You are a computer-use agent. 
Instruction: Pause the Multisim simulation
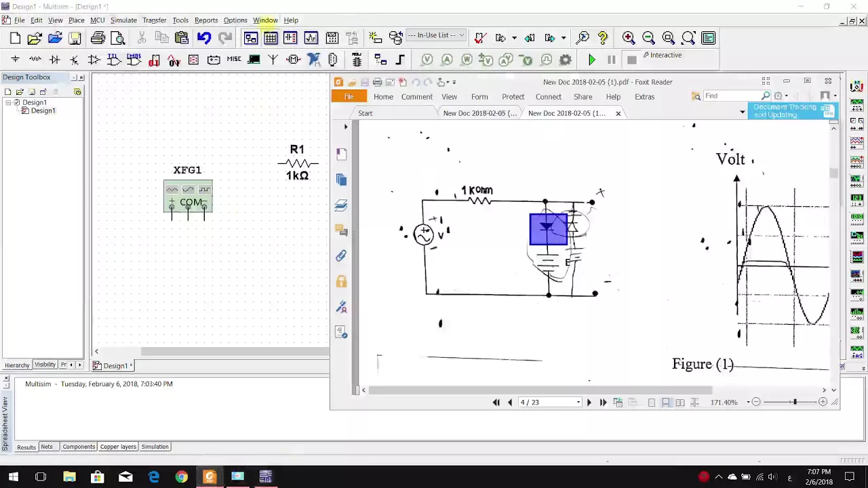coord(611,60)
